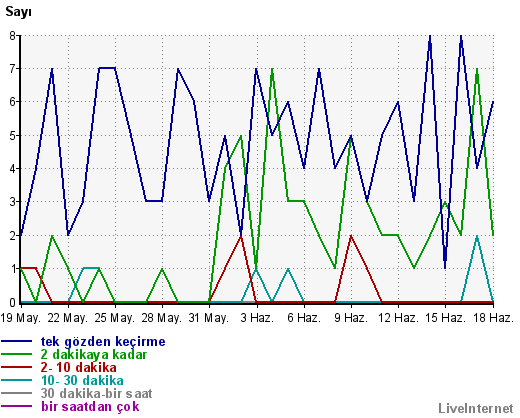Click the y-axis value '0'

(x=13, y=303)
